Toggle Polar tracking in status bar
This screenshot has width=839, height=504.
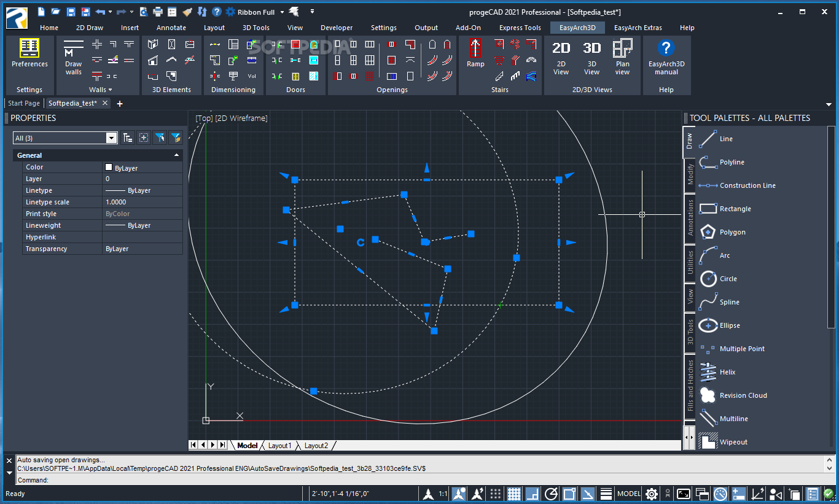tap(551, 494)
